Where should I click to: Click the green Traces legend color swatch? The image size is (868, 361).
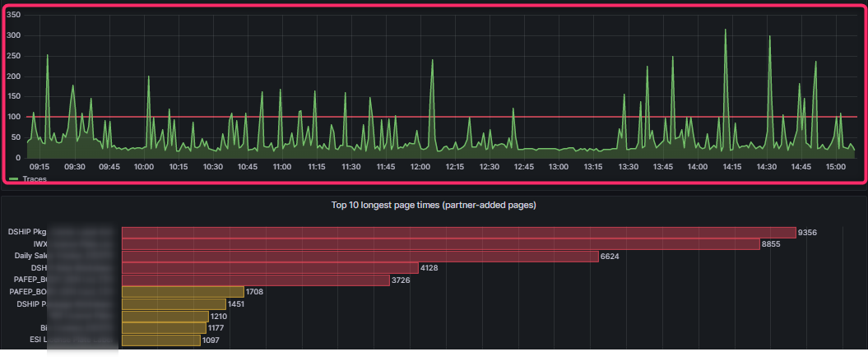(x=14, y=178)
